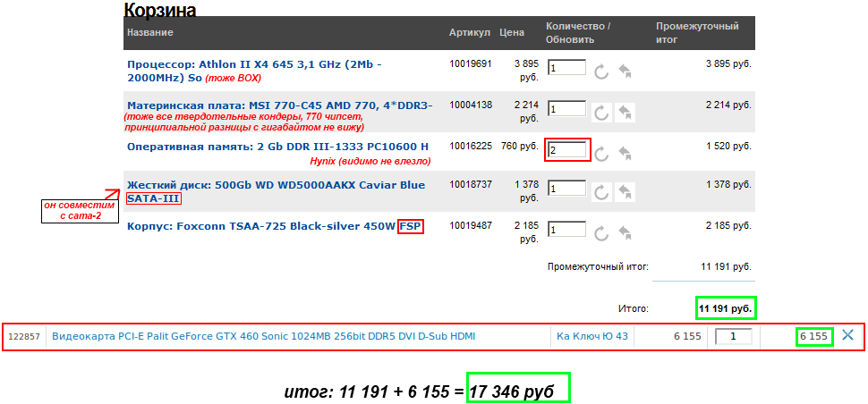Refresh quantity for MSI 770-C45 motherboard

coord(601,113)
